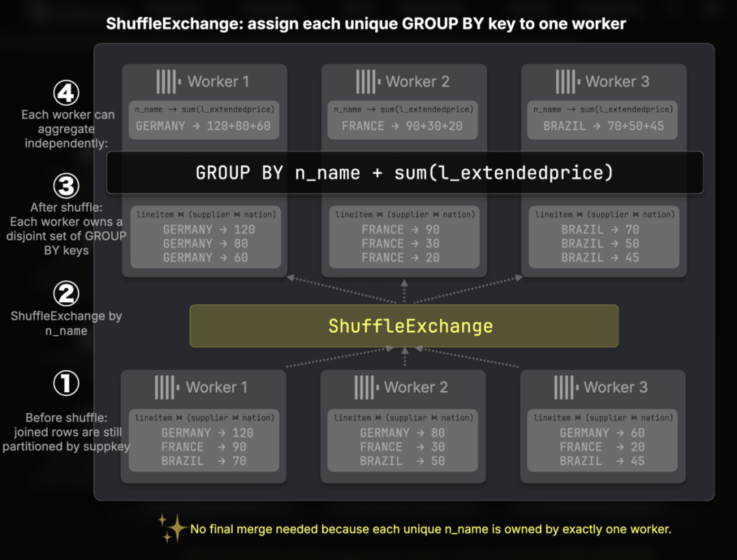Image resolution: width=737 pixels, height=560 pixels.
Task: Select "BRAZIL → 50" in bottom row Worker 2
Action: pos(403,461)
